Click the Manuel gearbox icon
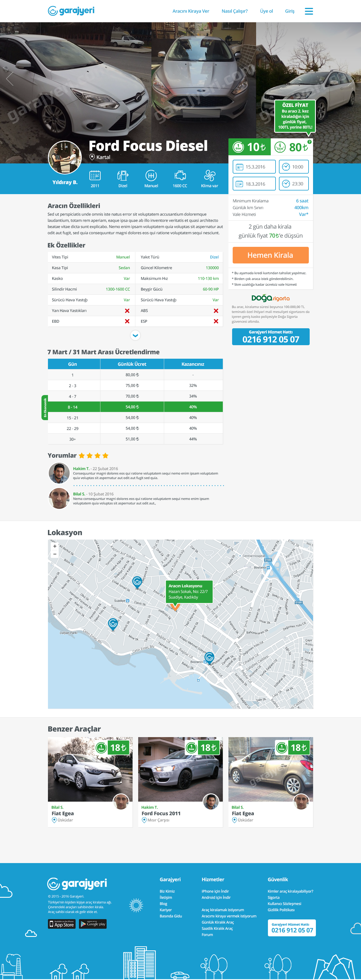 pyautogui.click(x=151, y=175)
